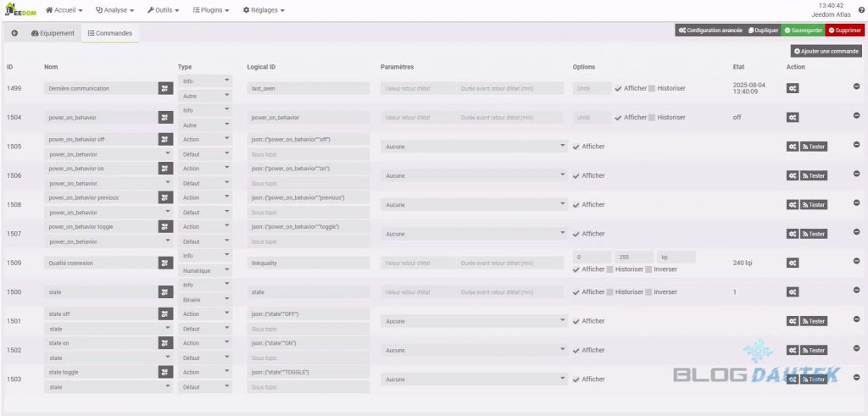Expand the Binaire subtype dropdown for state
Screen dimensions: 868x416
(204, 299)
